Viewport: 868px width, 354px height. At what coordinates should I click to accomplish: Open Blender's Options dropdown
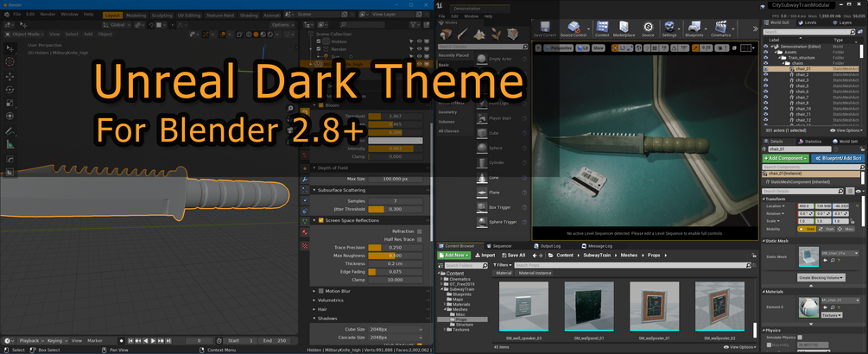(282, 25)
